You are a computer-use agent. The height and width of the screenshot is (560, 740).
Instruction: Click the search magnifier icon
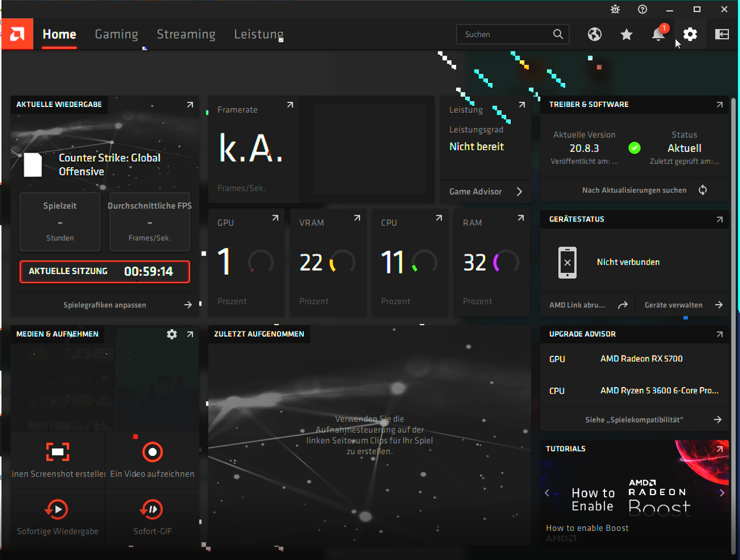(558, 34)
